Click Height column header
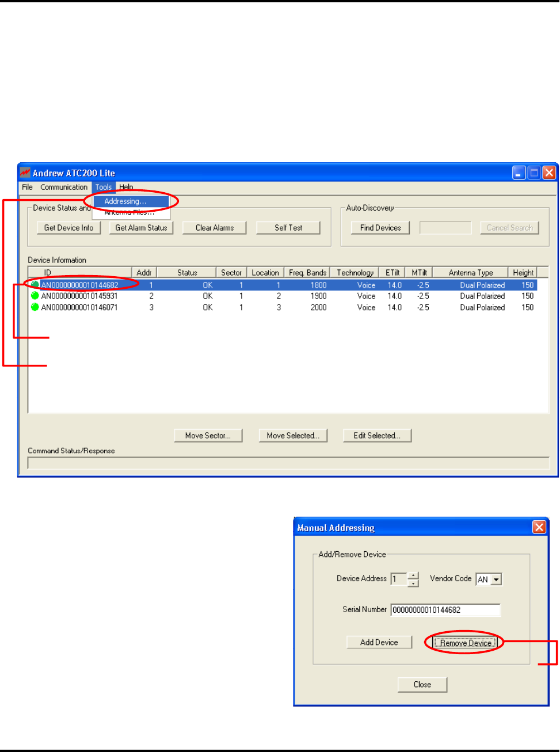 [523, 273]
